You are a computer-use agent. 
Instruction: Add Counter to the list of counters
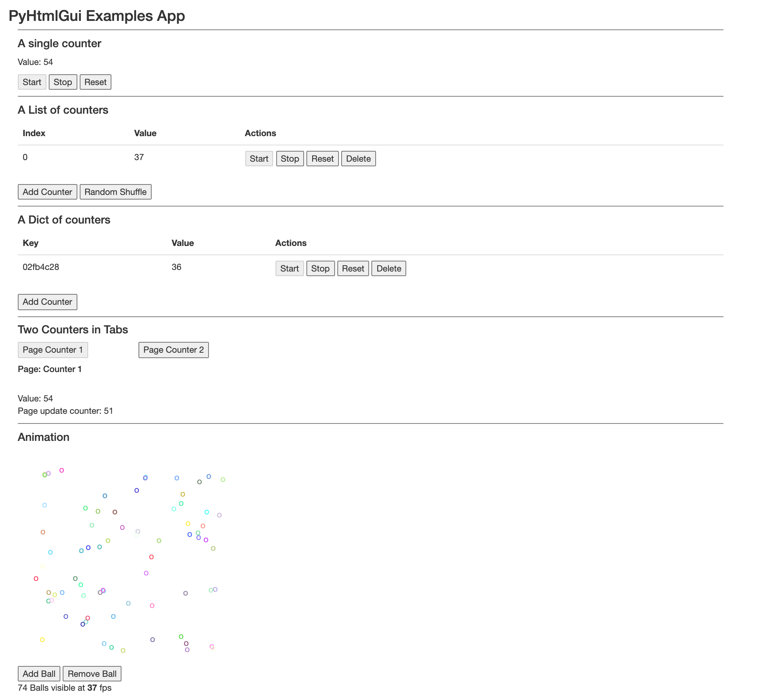click(47, 192)
